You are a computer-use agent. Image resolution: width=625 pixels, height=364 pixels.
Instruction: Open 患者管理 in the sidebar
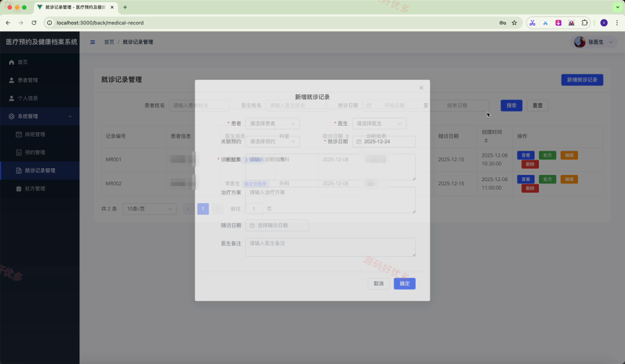click(40, 80)
